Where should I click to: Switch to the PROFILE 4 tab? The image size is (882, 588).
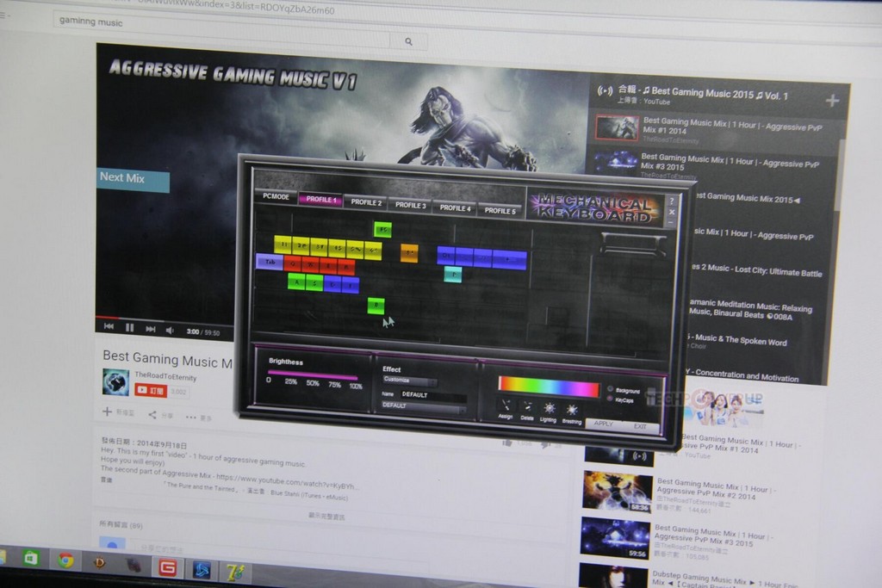(x=455, y=208)
